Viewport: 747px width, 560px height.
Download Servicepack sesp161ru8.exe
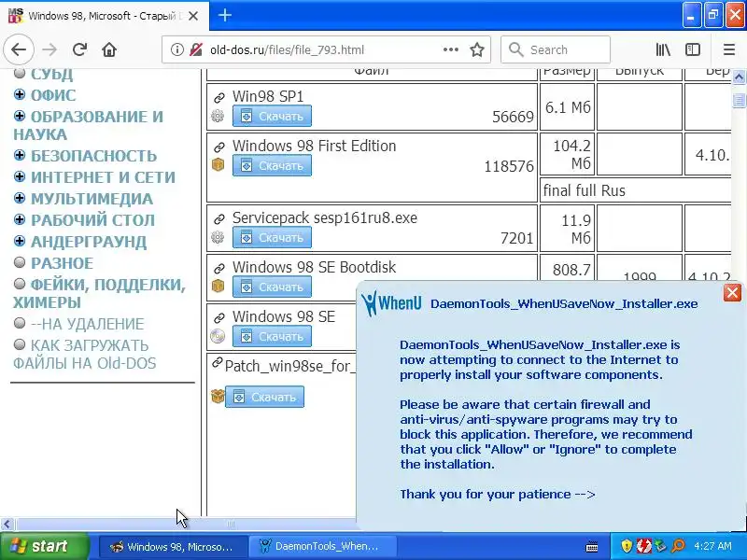tap(272, 237)
